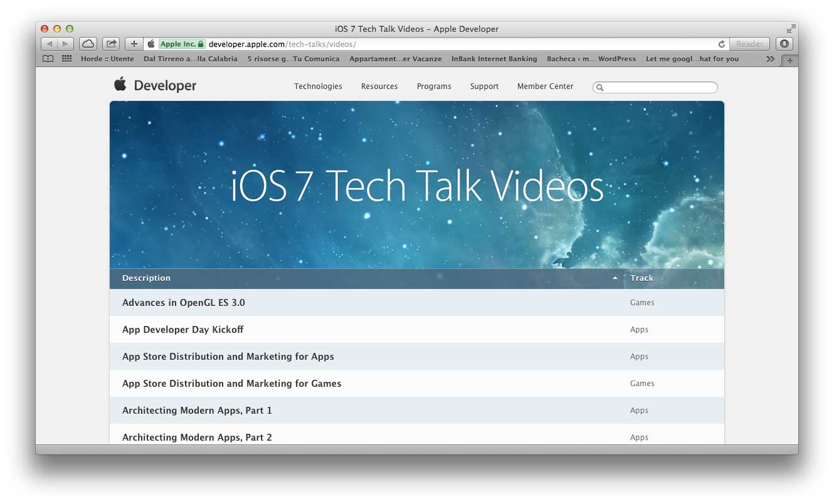Open App Store Distribution and Marketing for Apps
Viewport: 834px width, 504px height.
coord(228,357)
